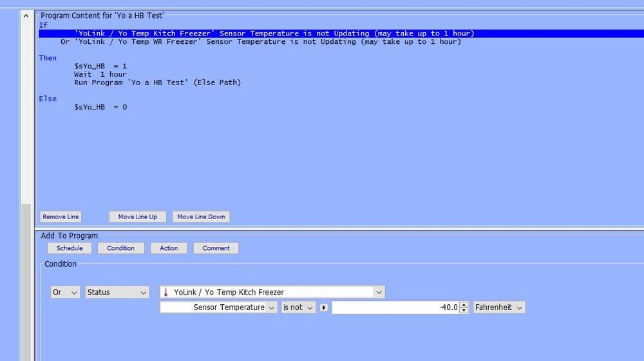
Task: Decrease temperature value with down spinner arrow
Action: click(x=464, y=311)
